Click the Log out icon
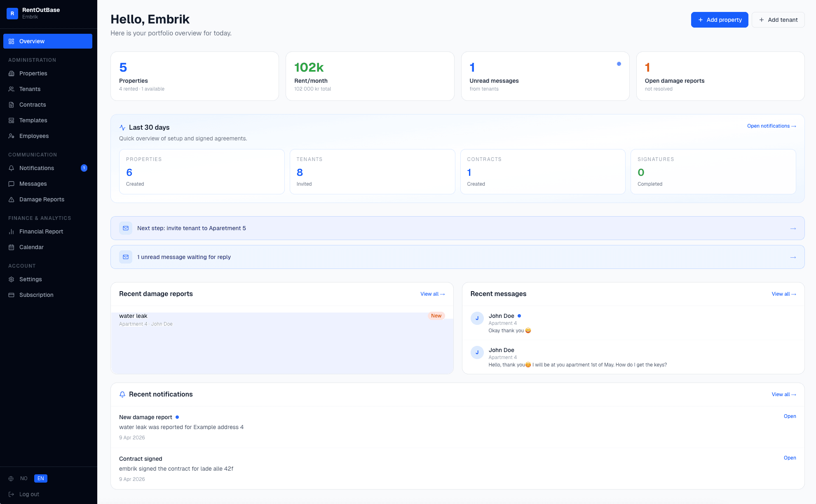The height and width of the screenshot is (504, 816). 12,494
